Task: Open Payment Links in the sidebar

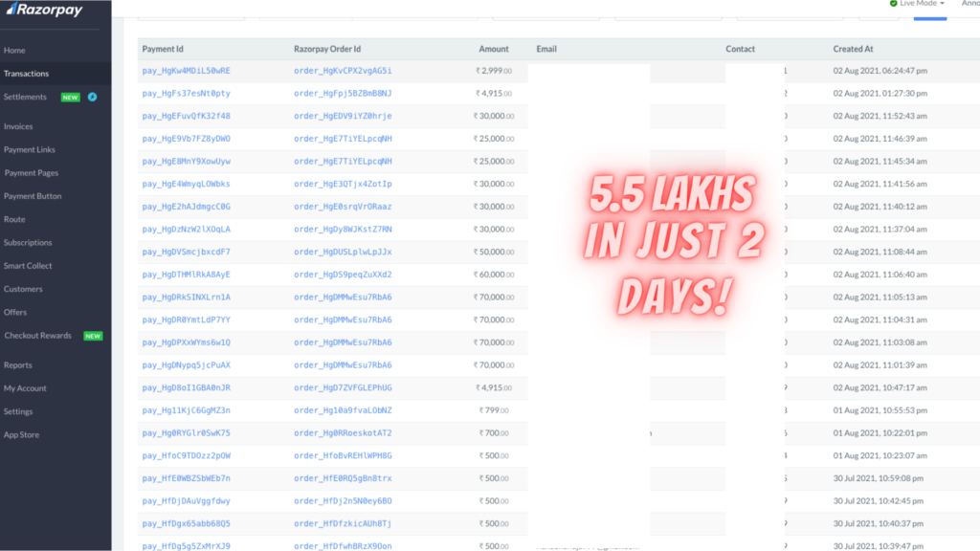Action: click(x=30, y=150)
